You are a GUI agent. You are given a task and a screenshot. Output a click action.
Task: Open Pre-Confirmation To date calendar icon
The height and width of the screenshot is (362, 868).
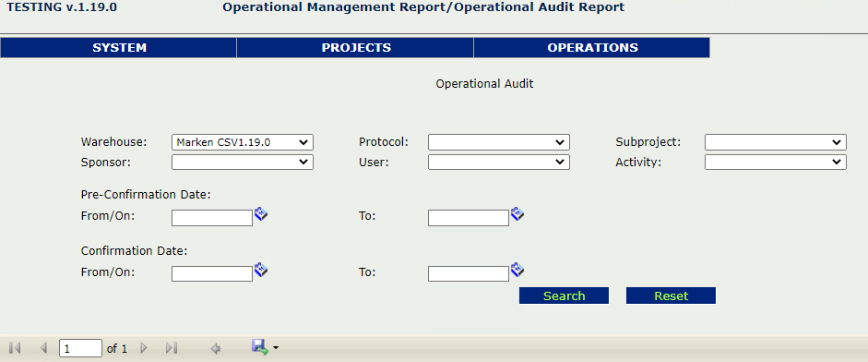tap(517, 213)
